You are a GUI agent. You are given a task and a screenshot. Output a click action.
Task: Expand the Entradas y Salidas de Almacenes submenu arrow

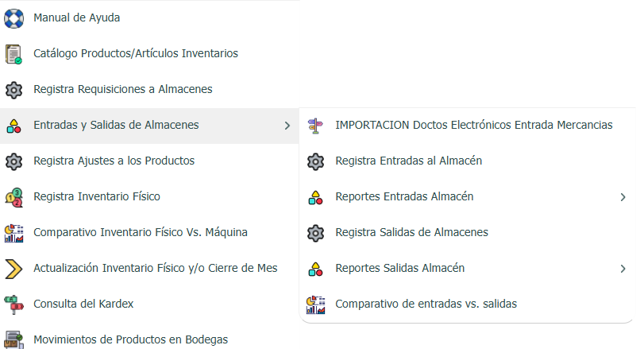point(287,126)
